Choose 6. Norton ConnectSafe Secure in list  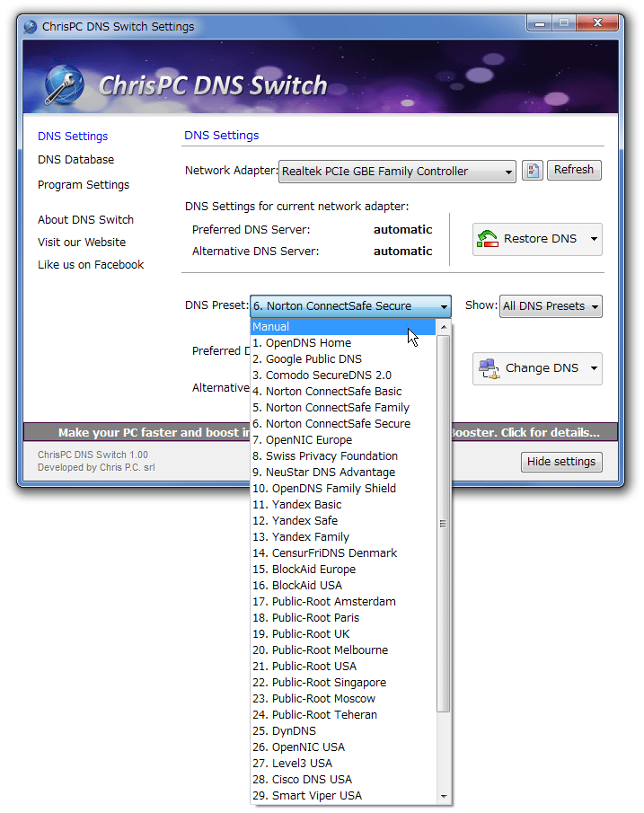click(x=343, y=424)
